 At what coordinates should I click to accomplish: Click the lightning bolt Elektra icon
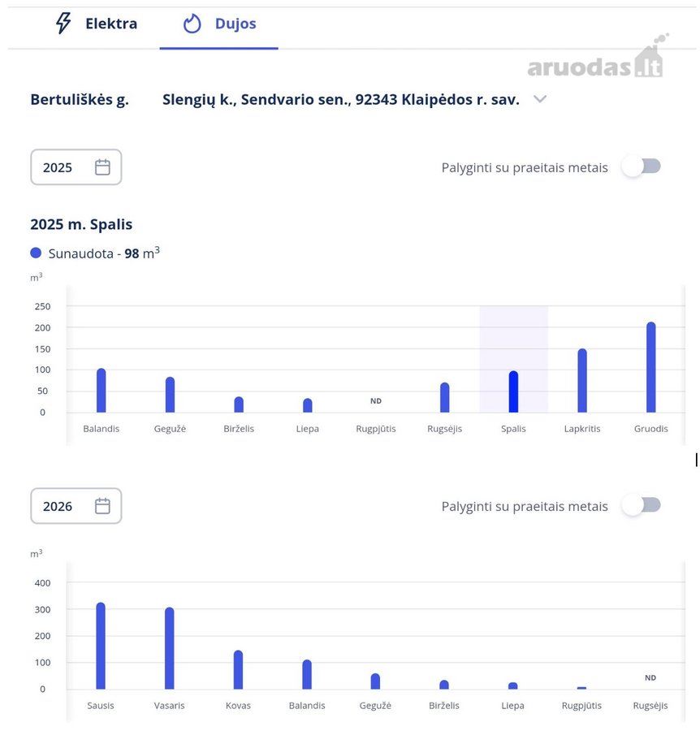point(63,23)
